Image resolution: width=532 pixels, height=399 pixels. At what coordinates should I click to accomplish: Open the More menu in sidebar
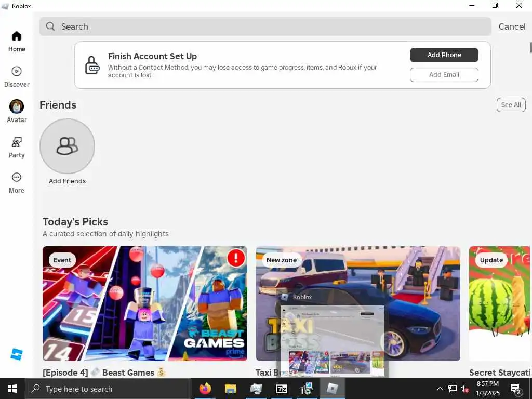click(x=17, y=183)
